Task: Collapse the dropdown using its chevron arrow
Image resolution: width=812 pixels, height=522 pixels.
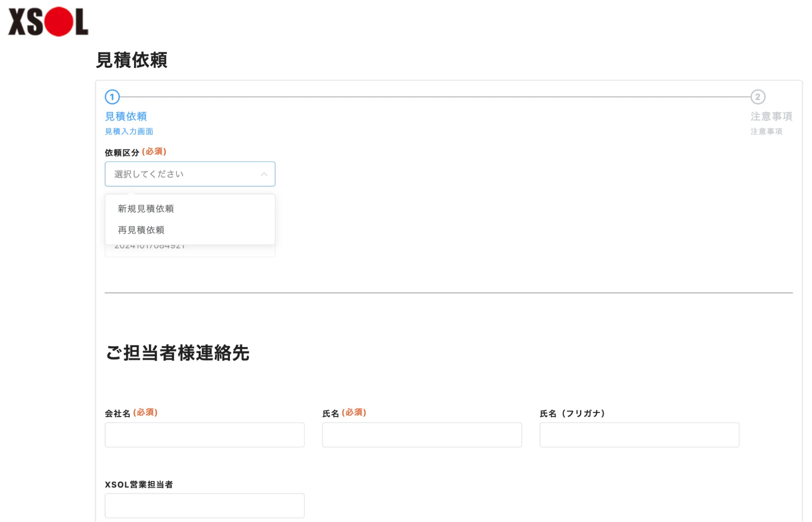Action: [264, 174]
